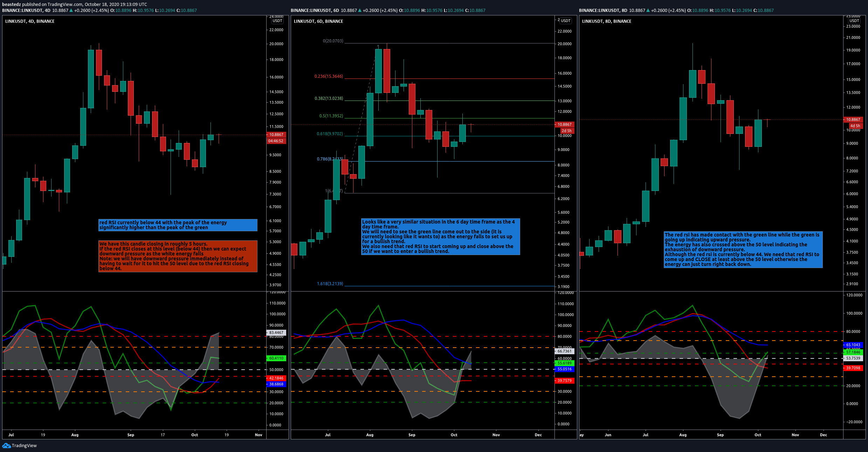Click the 04:46:52 candle countdown label
The height and width of the screenshot is (452, 868).
pos(276,141)
